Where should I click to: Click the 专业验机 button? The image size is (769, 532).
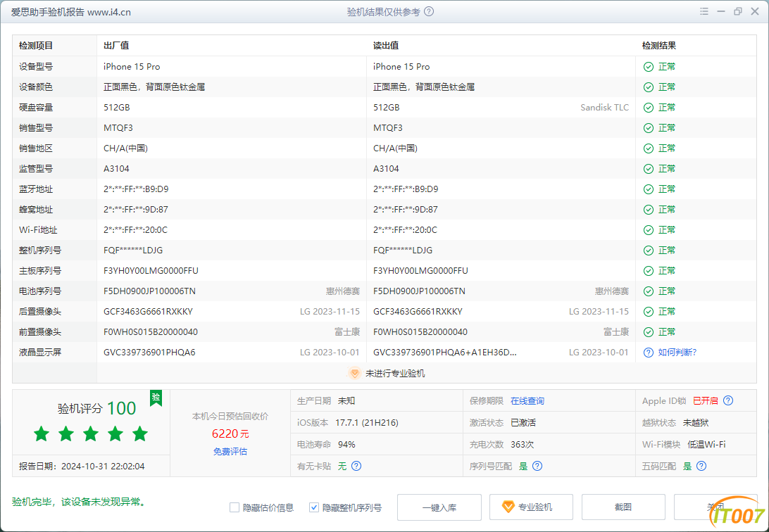pos(531,507)
